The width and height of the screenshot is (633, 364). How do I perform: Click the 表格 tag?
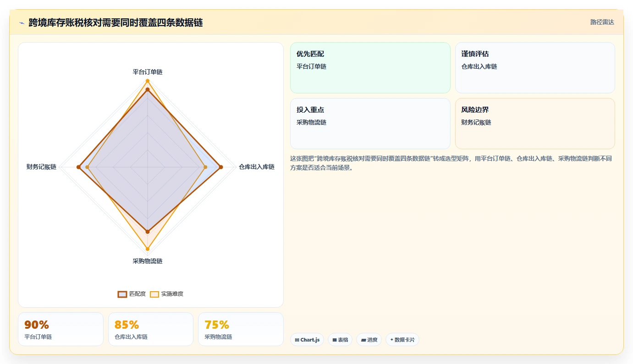coord(340,340)
